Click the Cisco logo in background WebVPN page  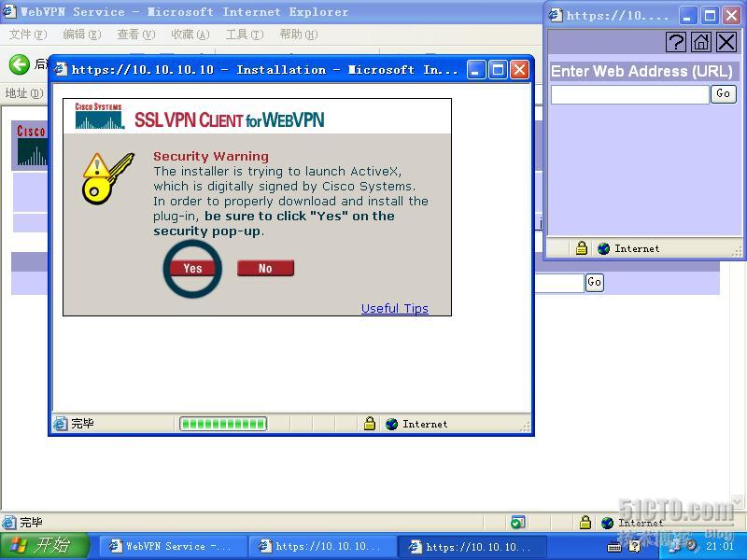coord(32,146)
